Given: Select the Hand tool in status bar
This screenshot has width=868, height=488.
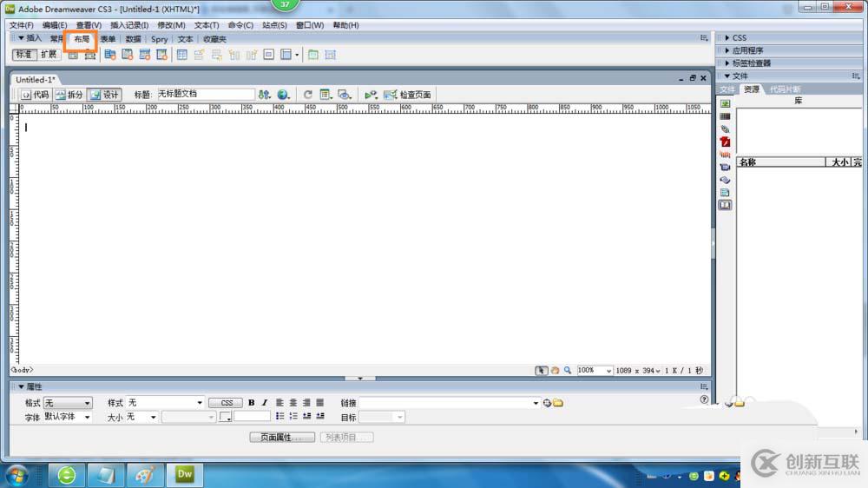Looking at the screenshot, I should click(x=555, y=370).
